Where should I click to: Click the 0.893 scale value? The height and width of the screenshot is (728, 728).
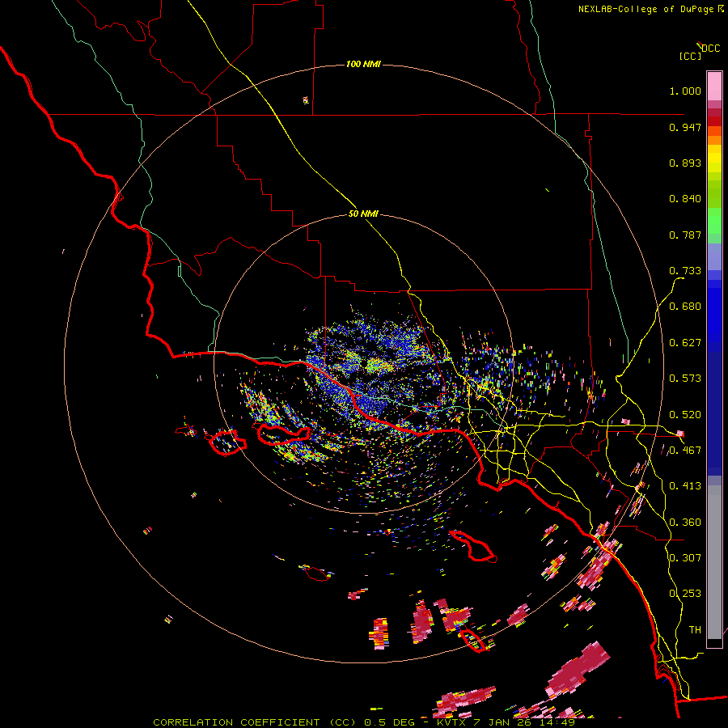click(x=685, y=163)
